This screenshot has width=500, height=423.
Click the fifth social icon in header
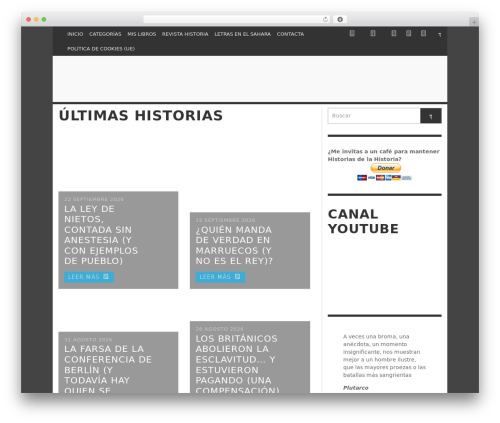point(423,33)
